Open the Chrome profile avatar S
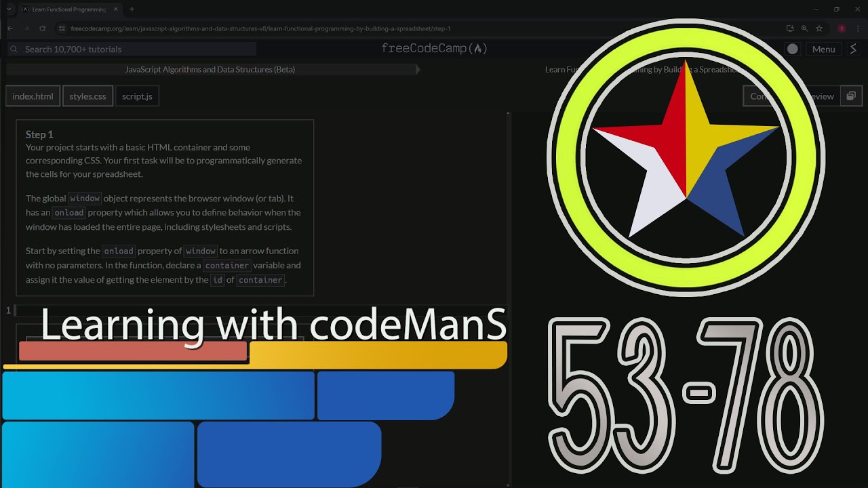This screenshot has height=488, width=868. [842, 28]
